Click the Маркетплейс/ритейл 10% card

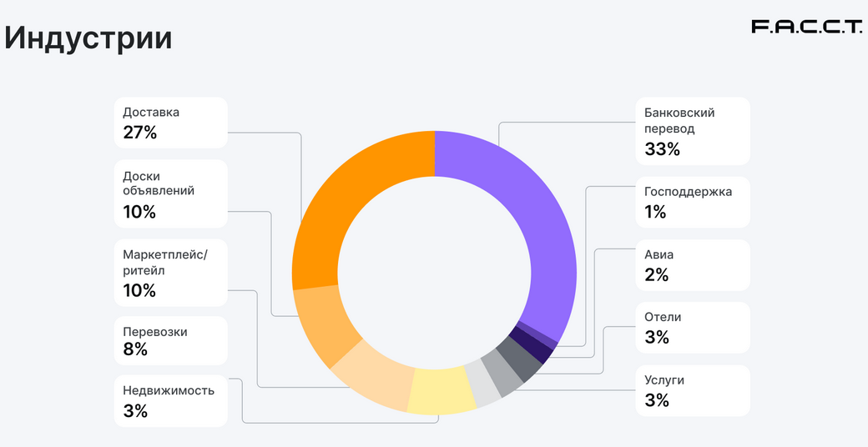coord(171,273)
